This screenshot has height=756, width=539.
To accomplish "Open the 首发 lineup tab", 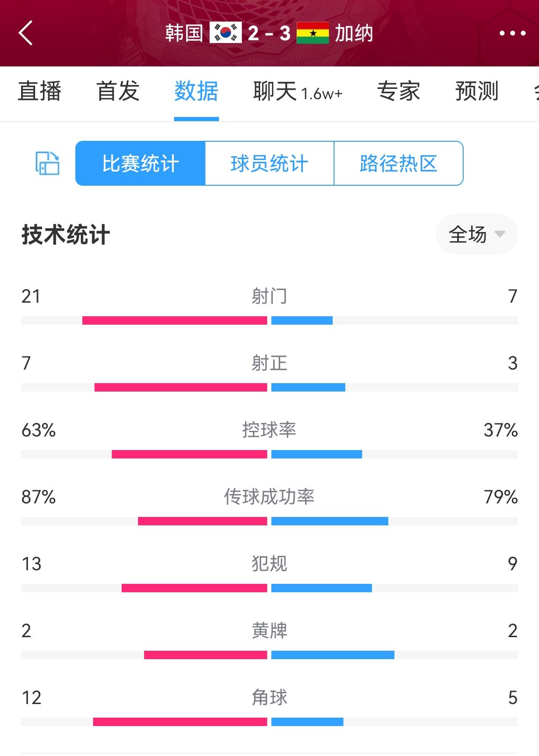I will click(118, 91).
